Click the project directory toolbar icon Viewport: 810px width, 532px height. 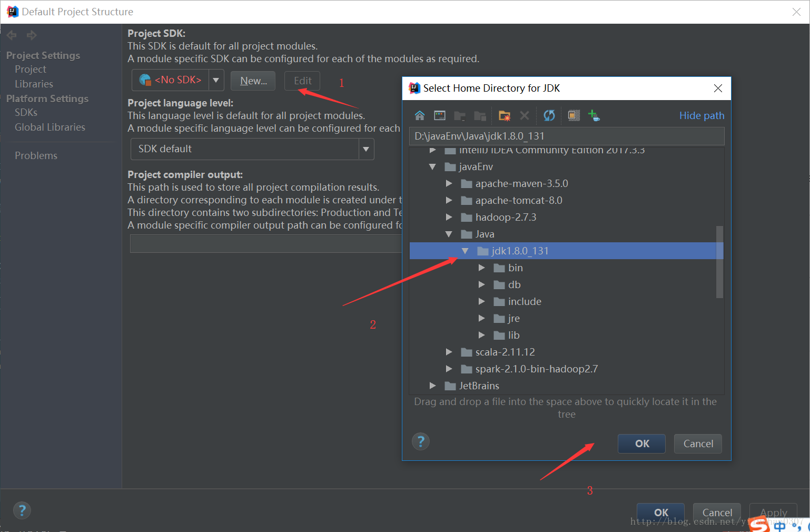[x=460, y=115]
